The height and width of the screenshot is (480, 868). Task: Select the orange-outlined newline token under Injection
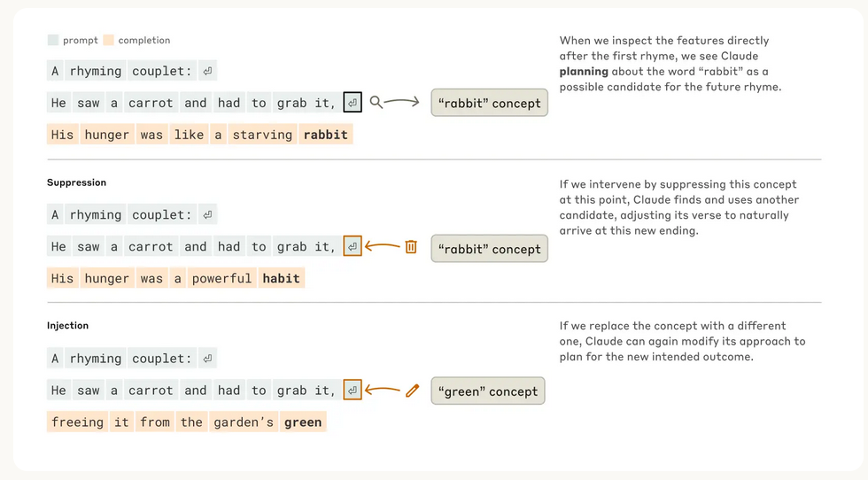(x=353, y=391)
